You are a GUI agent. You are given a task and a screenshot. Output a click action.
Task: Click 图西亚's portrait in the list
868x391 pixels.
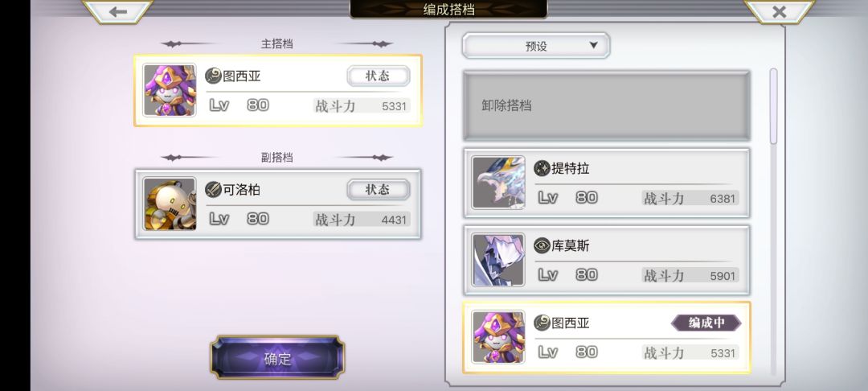tap(498, 337)
